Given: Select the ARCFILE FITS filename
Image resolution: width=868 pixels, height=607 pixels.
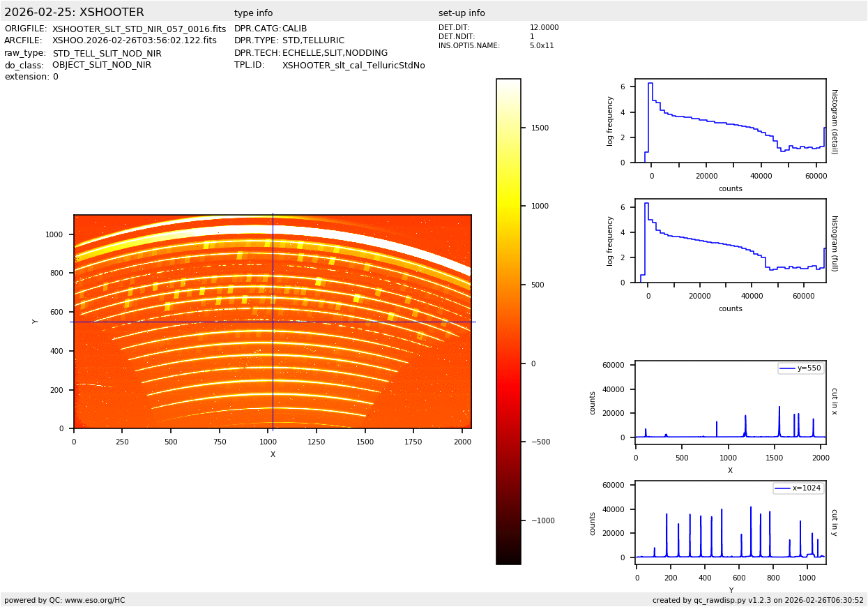Looking at the screenshot, I should click(x=134, y=41).
